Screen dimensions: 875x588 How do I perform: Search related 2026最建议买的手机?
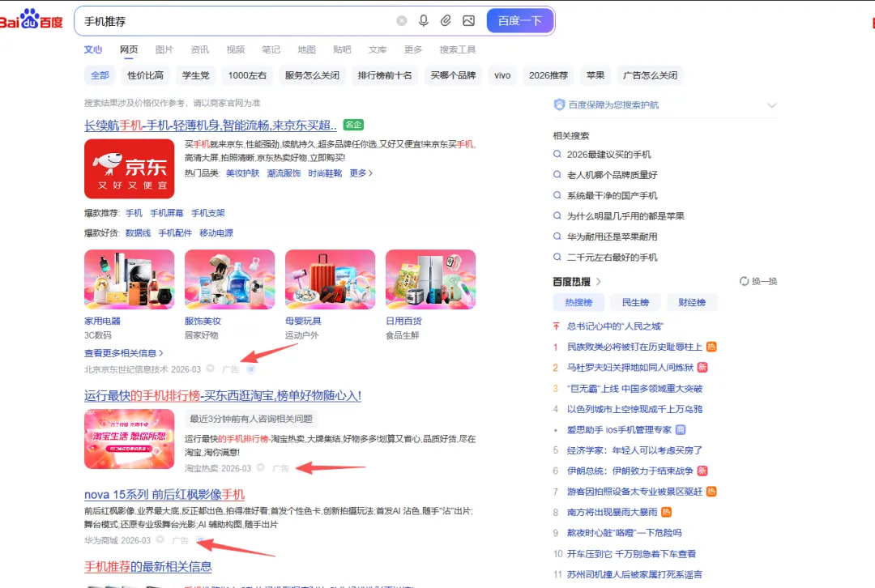click(608, 155)
